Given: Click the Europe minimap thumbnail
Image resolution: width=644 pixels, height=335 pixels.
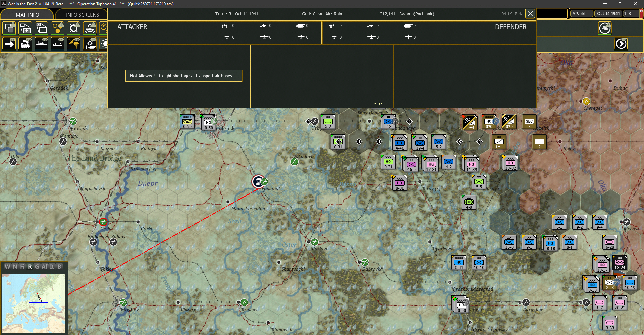Looking at the screenshot, I should coord(33,303).
